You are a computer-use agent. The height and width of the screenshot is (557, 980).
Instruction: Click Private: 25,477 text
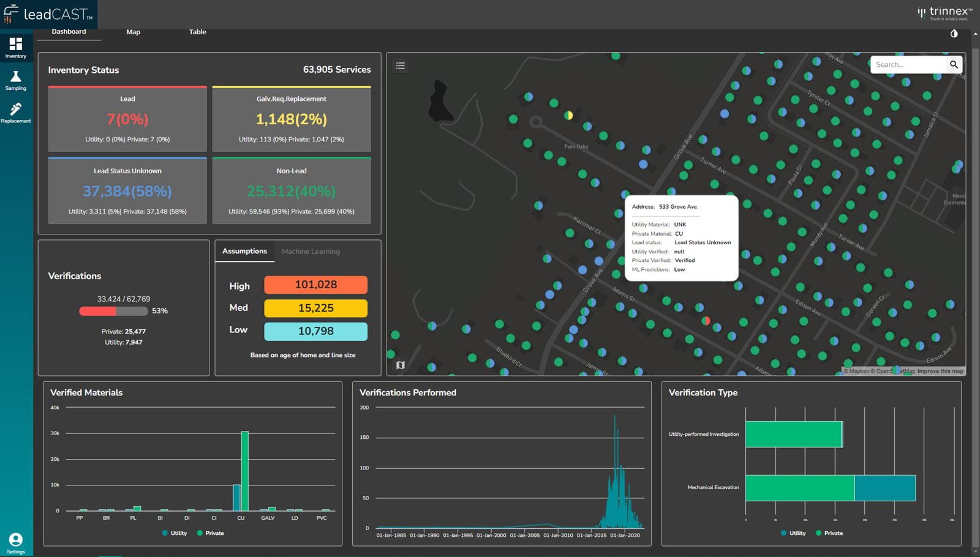click(x=124, y=331)
